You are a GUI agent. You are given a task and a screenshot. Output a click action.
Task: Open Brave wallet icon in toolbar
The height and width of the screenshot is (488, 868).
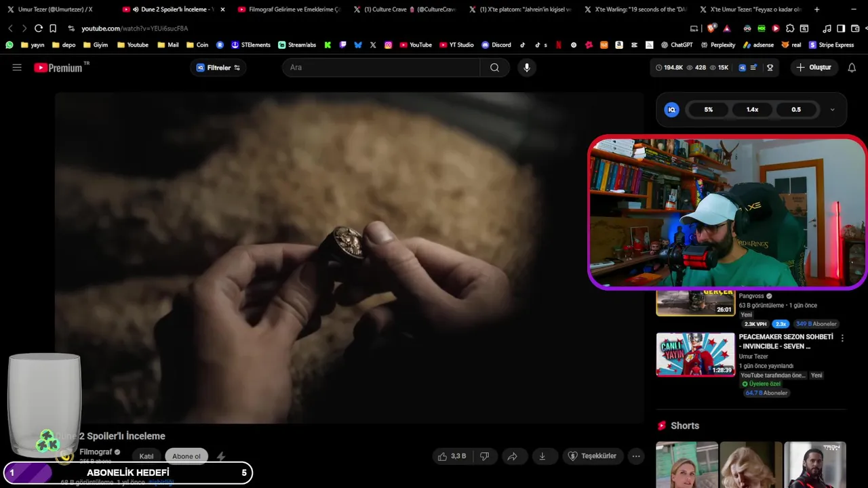[854, 28]
